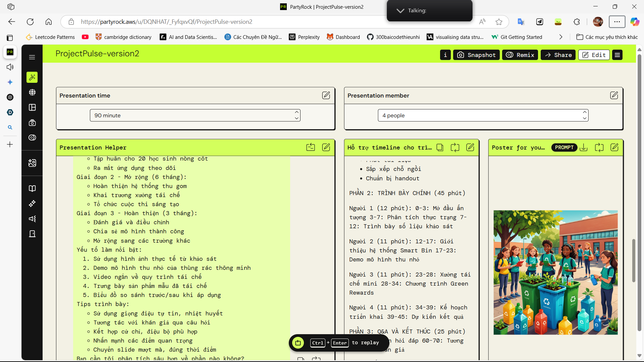
Task: Click the camera snapshot icon in sidebar
Action: 32,122
